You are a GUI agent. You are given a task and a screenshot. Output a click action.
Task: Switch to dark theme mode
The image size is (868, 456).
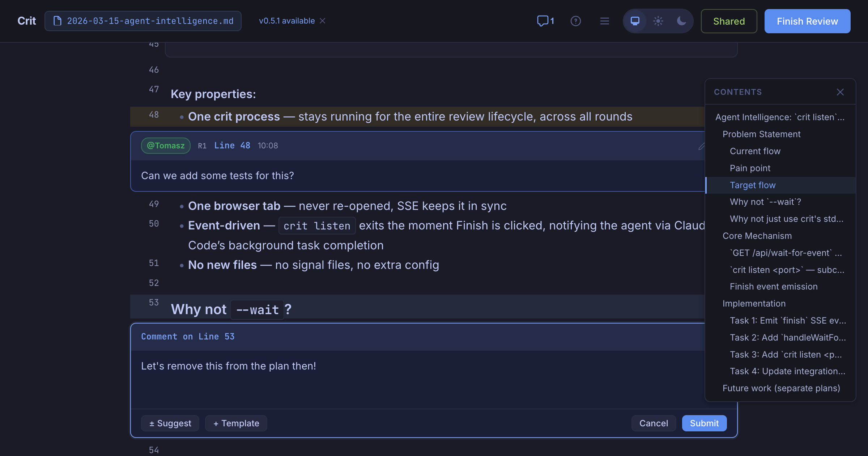681,21
